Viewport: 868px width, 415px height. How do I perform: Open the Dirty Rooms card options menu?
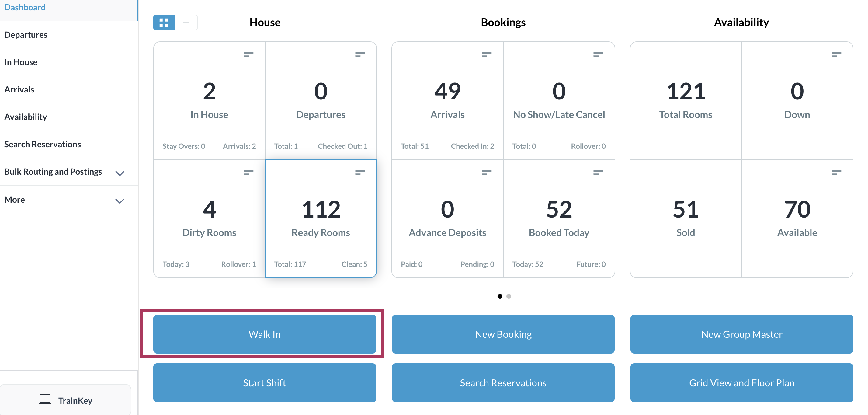pos(248,173)
